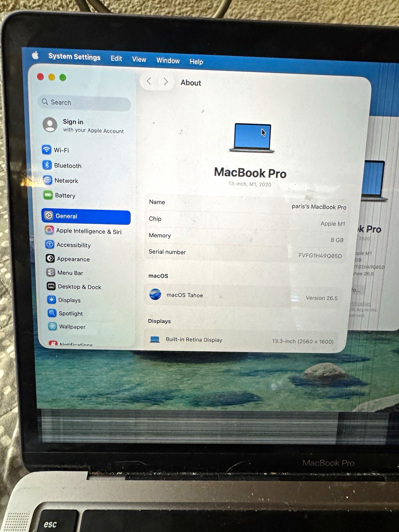This screenshot has width=399, height=532.
Task: Select Apple Intelligence & Siri label
Action: [89, 231]
